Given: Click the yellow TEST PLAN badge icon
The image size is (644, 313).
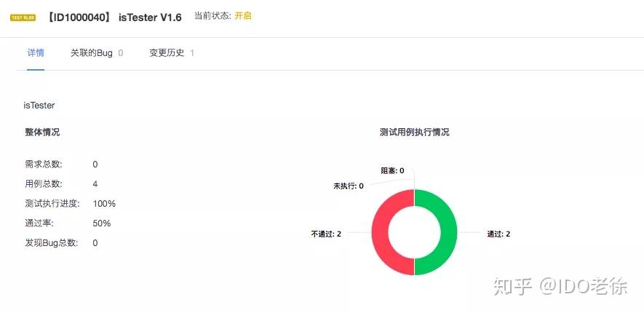Looking at the screenshot, I should tap(23, 17).
